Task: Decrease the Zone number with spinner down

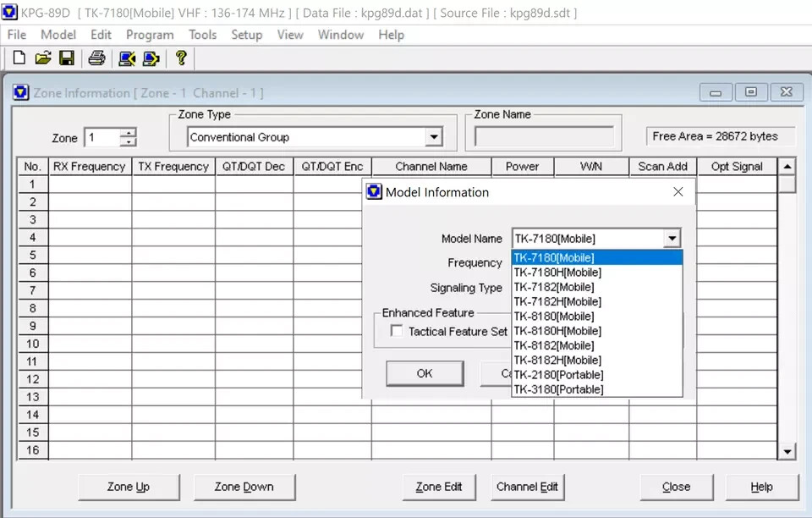Action: (128, 142)
